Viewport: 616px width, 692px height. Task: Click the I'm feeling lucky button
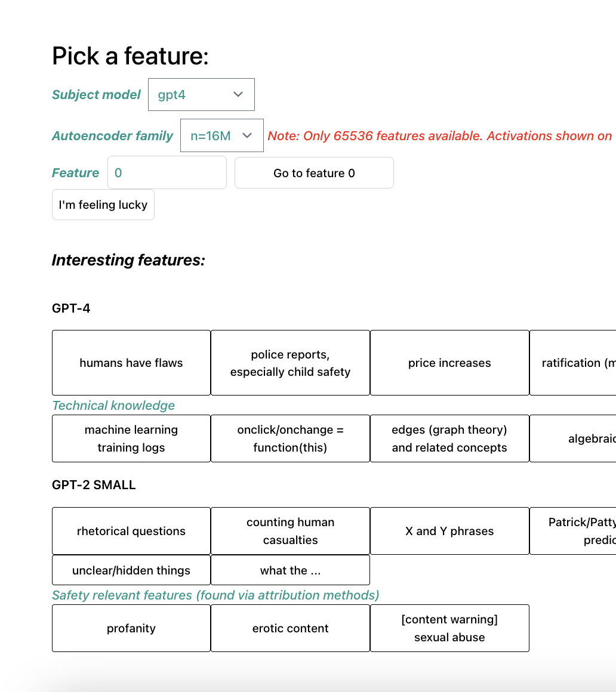[x=103, y=205]
